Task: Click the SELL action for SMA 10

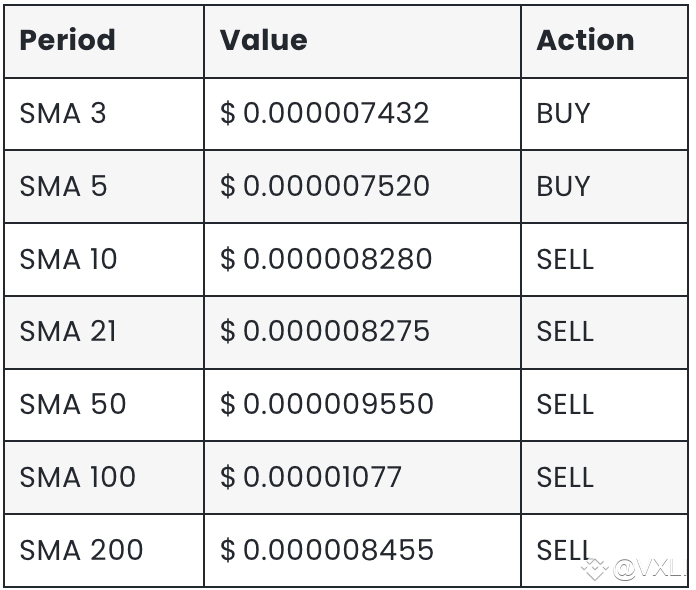Action: (565, 259)
